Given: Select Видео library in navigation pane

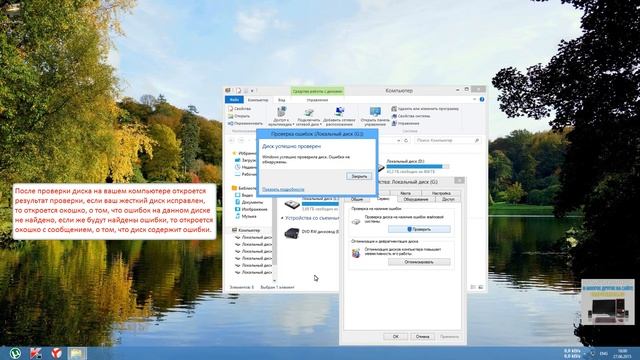Looking at the screenshot, I should click(244, 195).
